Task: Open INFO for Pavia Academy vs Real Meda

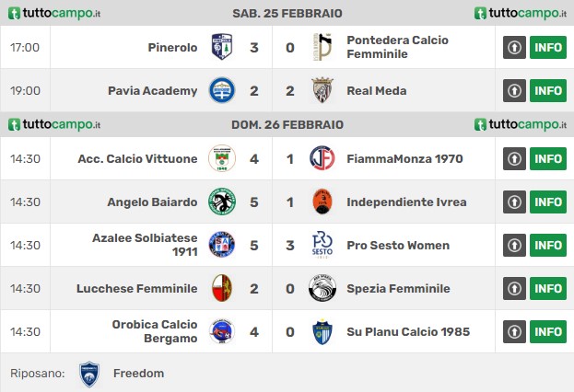Action: pyautogui.click(x=547, y=90)
